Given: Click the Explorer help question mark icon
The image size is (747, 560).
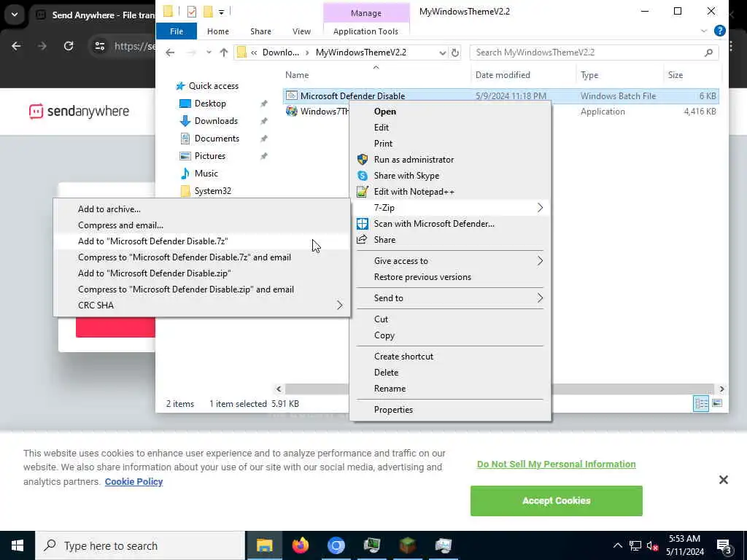Looking at the screenshot, I should point(720,31).
